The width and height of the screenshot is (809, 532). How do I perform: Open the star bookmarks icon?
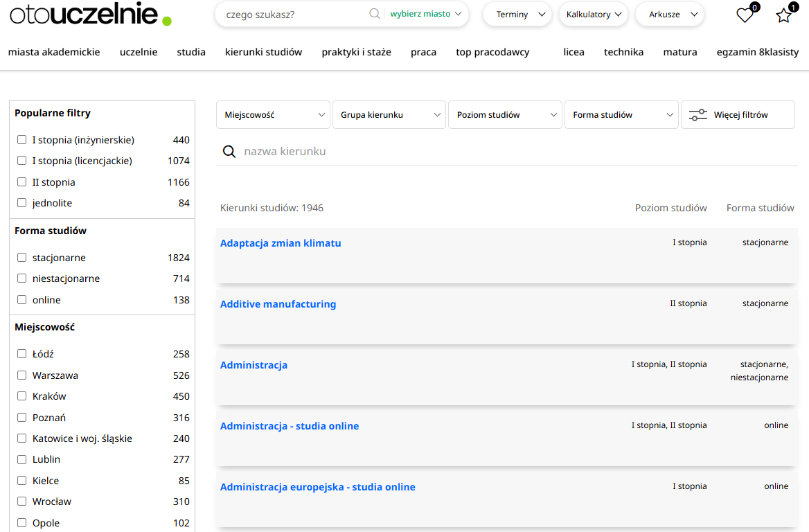(783, 15)
